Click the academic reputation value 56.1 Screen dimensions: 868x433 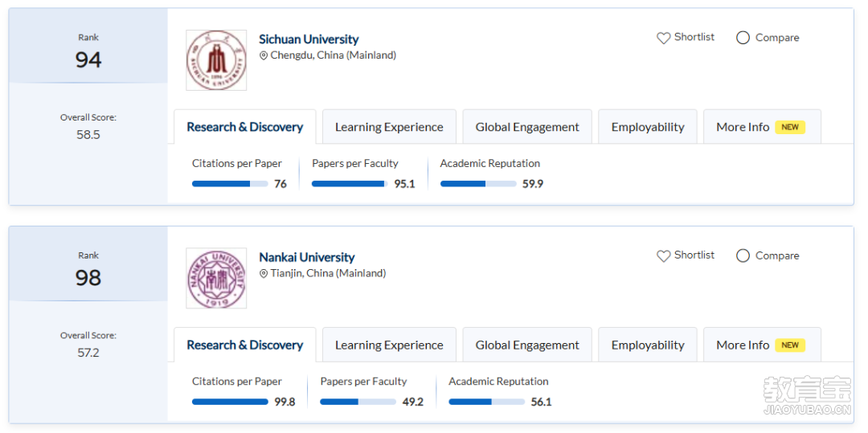(x=542, y=402)
